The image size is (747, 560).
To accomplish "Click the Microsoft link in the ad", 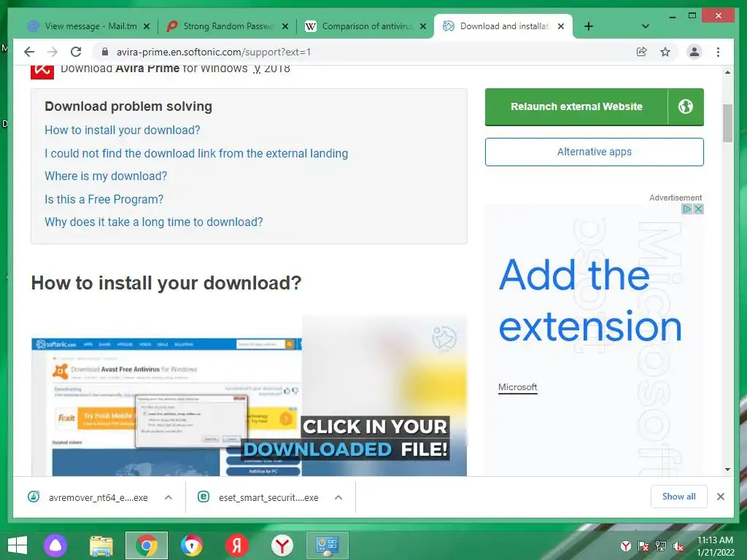I will click(517, 387).
